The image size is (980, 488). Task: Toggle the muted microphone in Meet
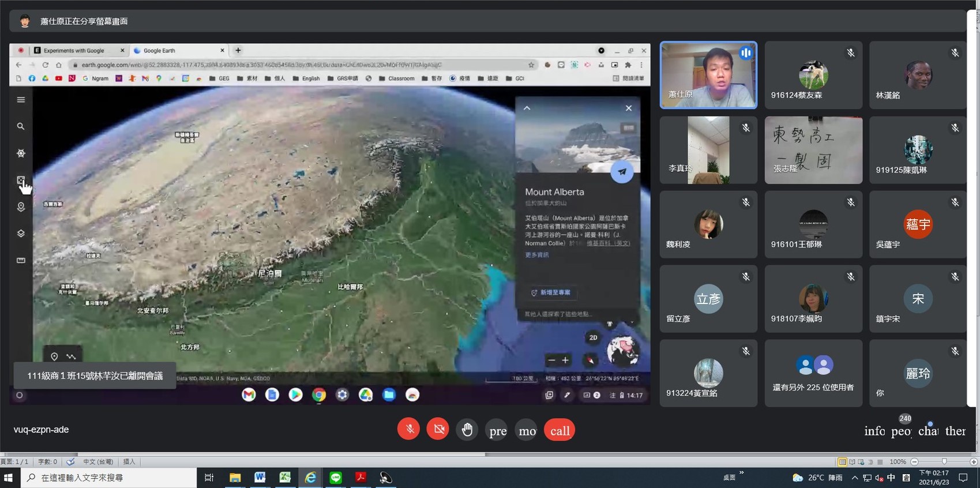pyautogui.click(x=408, y=430)
